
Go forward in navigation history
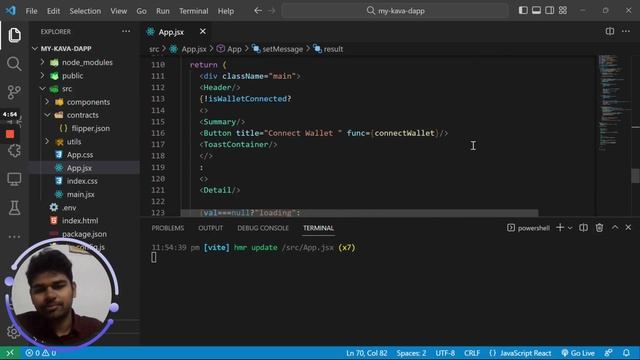tap(272, 11)
